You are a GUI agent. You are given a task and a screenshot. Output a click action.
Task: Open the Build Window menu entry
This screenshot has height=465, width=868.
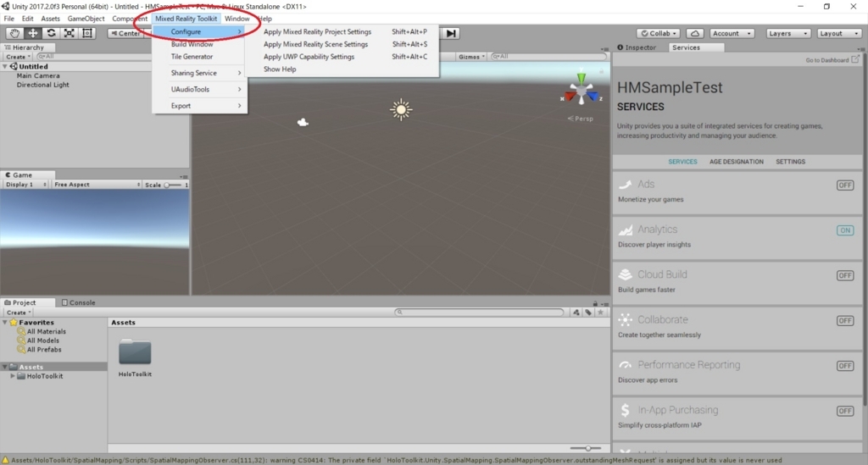199,44
